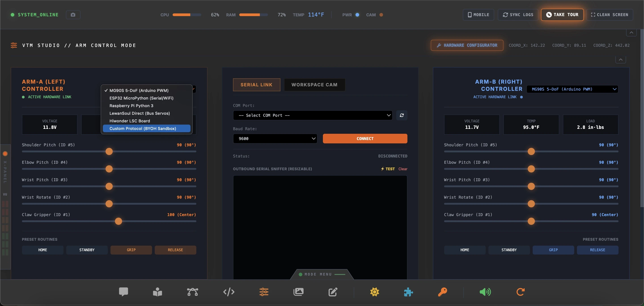
Task: Run ARM-A RELEASE preset routine
Action: (175, 250)
